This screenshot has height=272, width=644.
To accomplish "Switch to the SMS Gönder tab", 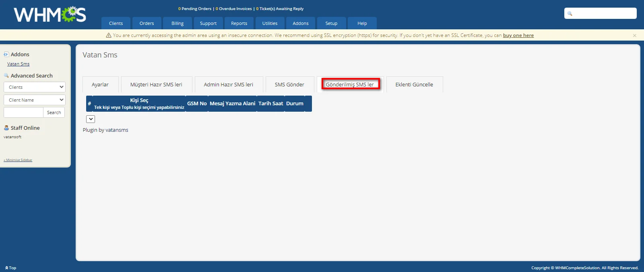I will [x=289, y=84].
